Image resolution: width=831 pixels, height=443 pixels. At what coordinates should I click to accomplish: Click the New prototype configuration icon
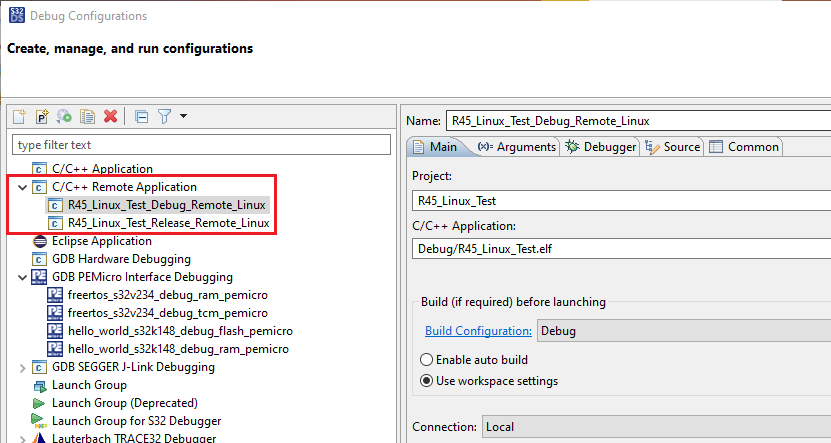point(42,117)
